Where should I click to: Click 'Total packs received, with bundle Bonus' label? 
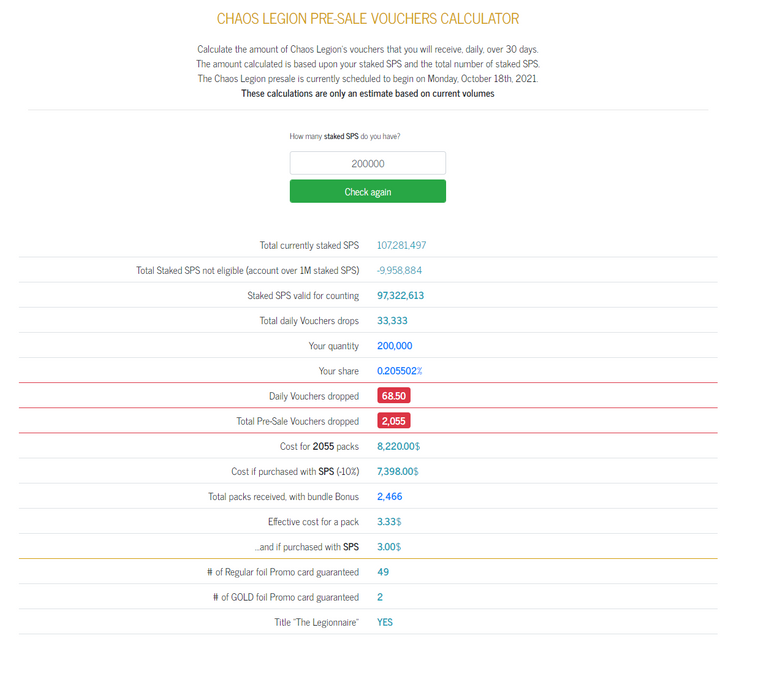point(283,497)
